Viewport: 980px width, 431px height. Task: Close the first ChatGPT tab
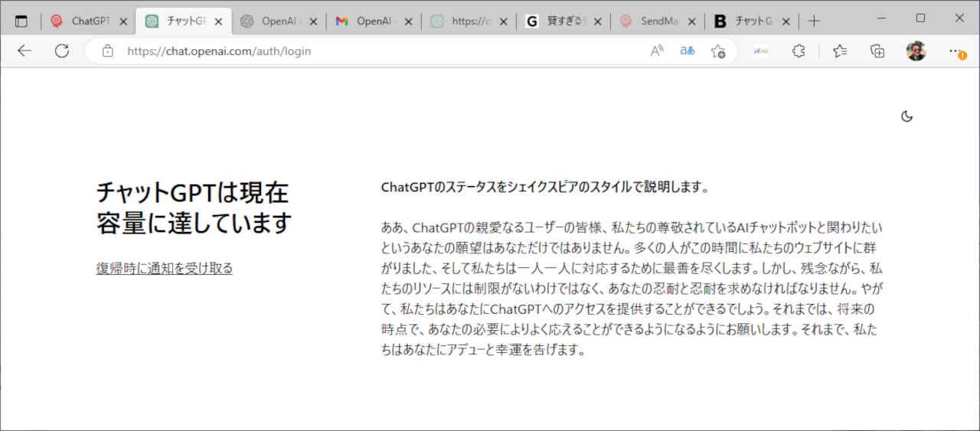(x=123, y=21)
